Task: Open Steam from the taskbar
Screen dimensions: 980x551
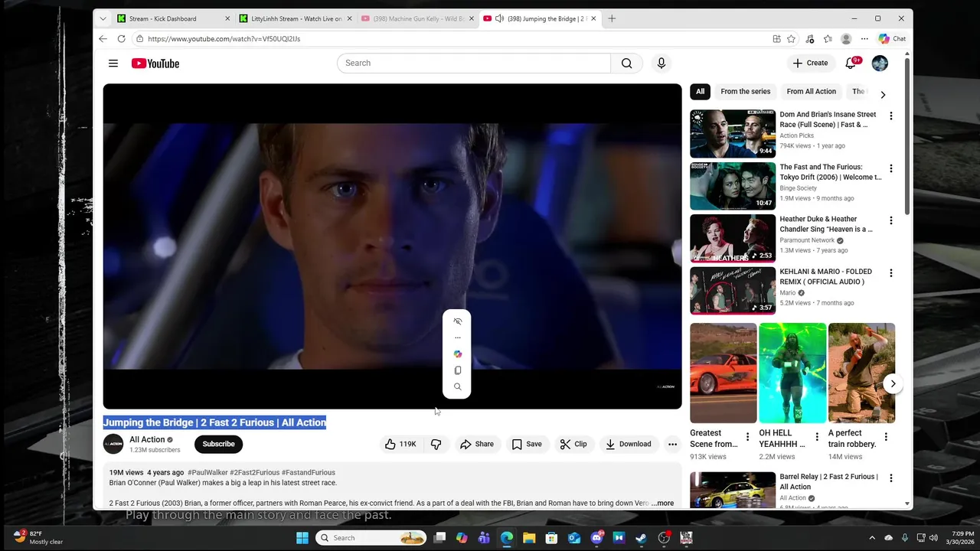Action: (641, 538)
